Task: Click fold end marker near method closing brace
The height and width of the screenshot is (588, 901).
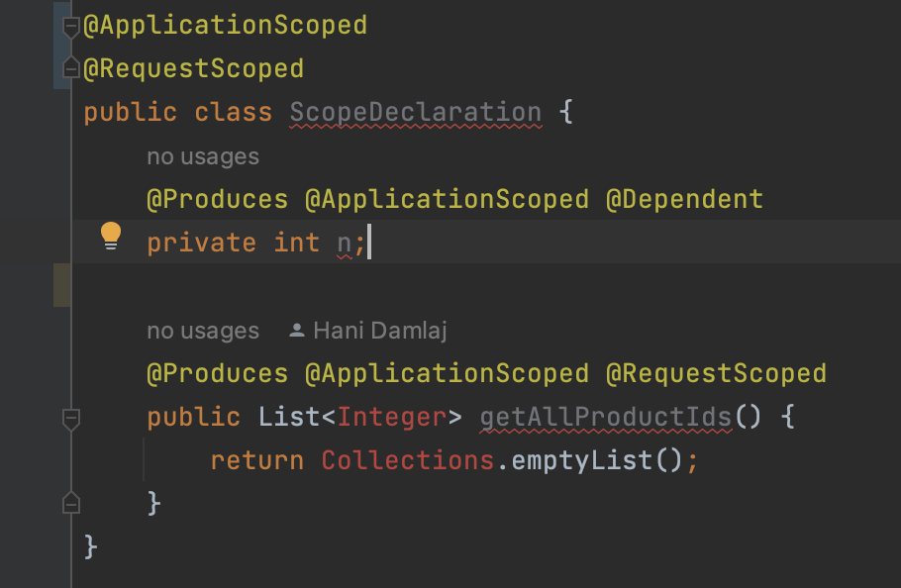Action: [69, 504]
